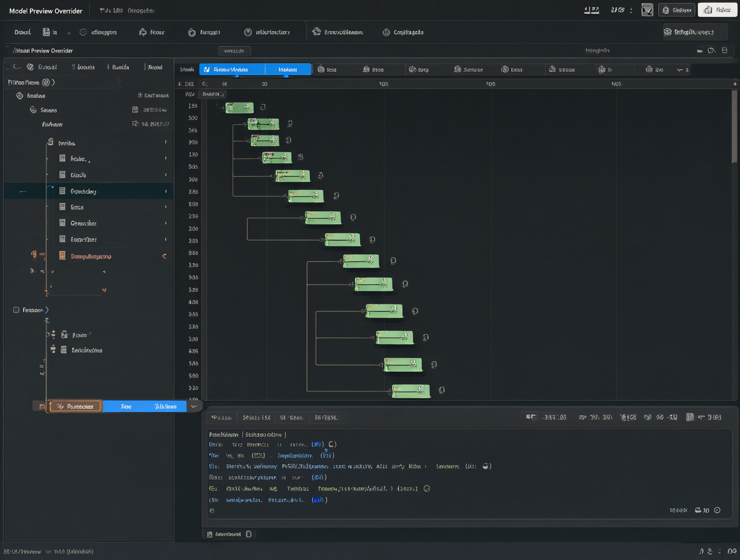Click the topmost green bar in the timeline
This screenshot has width=740, height=560.
click(240, 108)
